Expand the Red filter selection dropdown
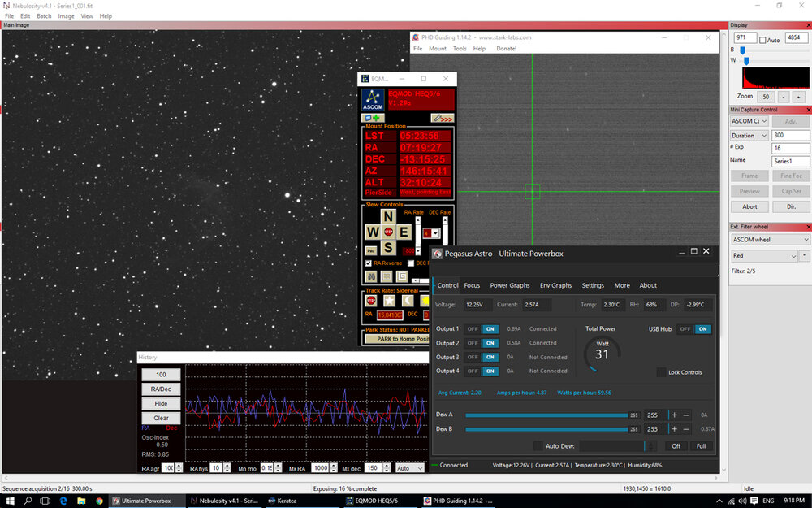The width and height of the screenshot is (812, 508). click(763, 255)
